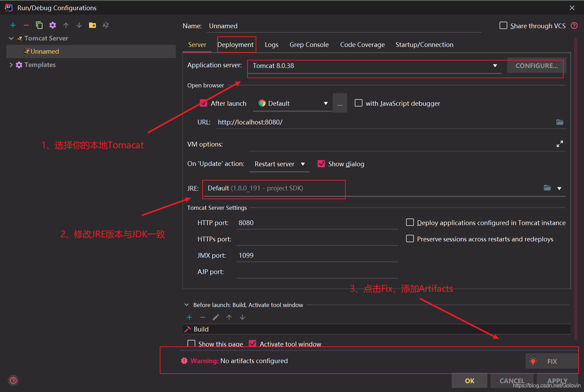Click the URL input field
This screenshot has width=584, height=392.
tap(384, 122)
